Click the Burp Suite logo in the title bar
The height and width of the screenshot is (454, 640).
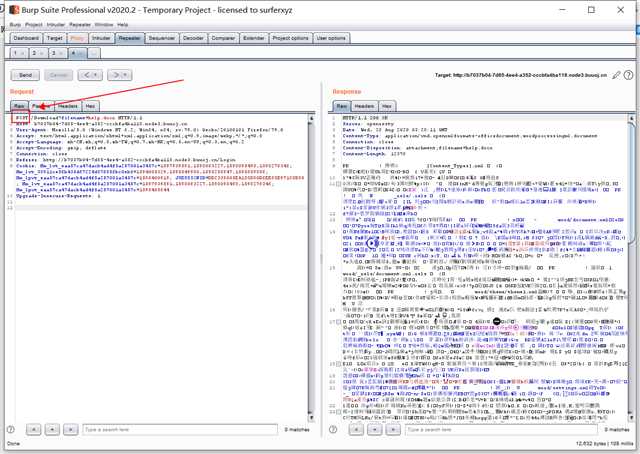(x=14, y=10)
